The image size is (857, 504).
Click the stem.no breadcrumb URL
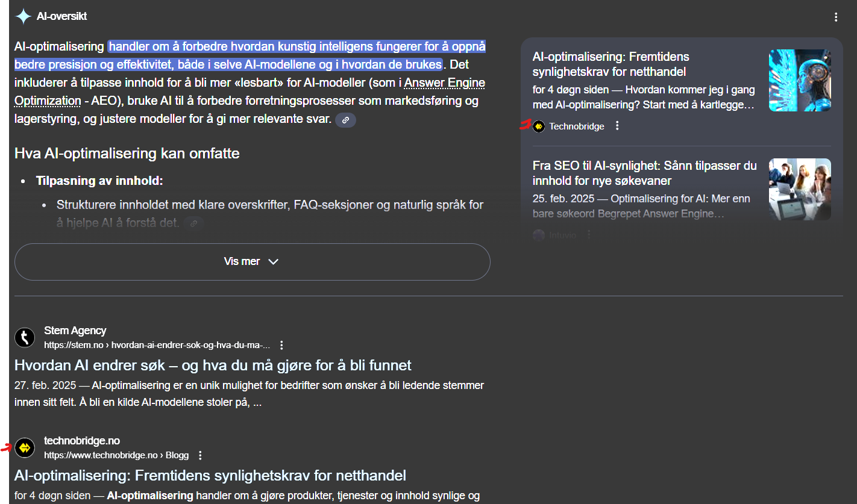pyautogui.click(x=157, y=345)
